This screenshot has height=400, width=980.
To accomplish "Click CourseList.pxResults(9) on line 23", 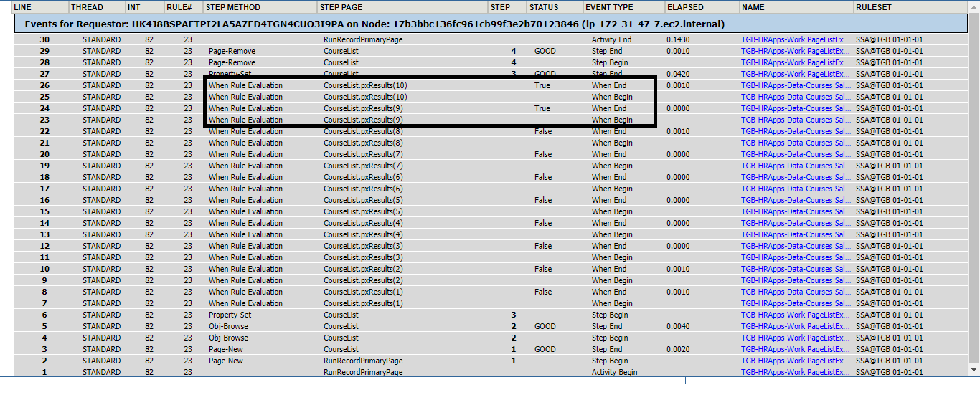I will pos(363,120).
